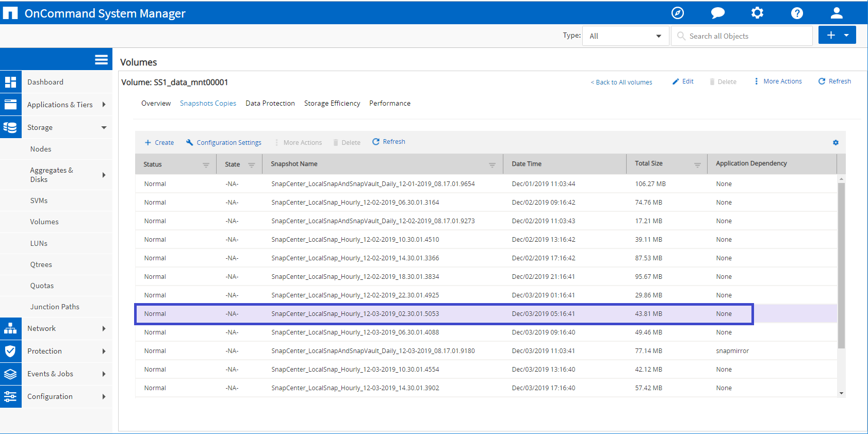Screen dimensions: 868x434
Task: Click the table column settings gear icon
Action: click(x=836, y=143)
